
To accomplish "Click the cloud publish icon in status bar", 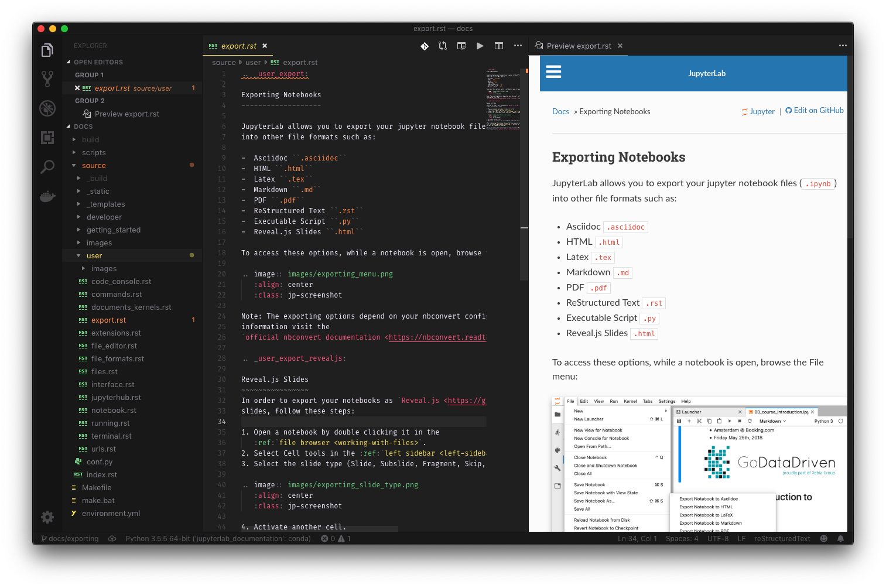I will pyautogui.click(x=112, y=538).
